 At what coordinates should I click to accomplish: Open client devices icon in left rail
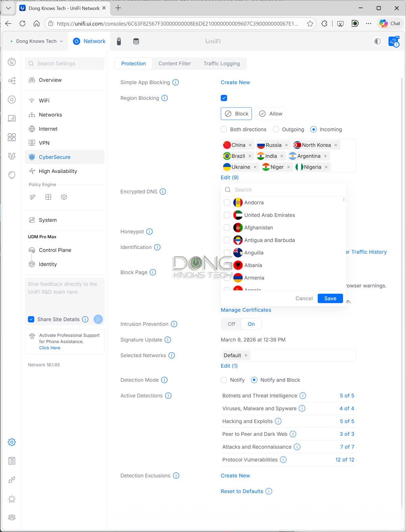(x=12, y=118)
